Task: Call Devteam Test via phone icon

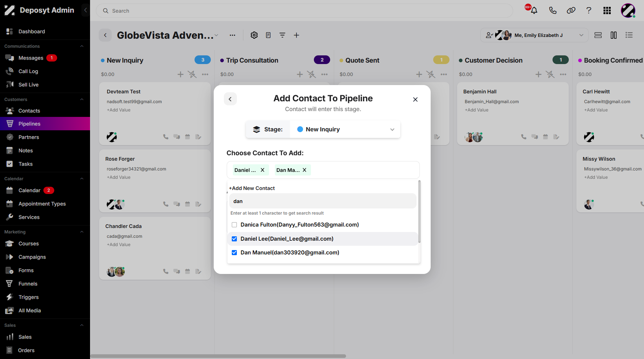Action: (166, 137)
